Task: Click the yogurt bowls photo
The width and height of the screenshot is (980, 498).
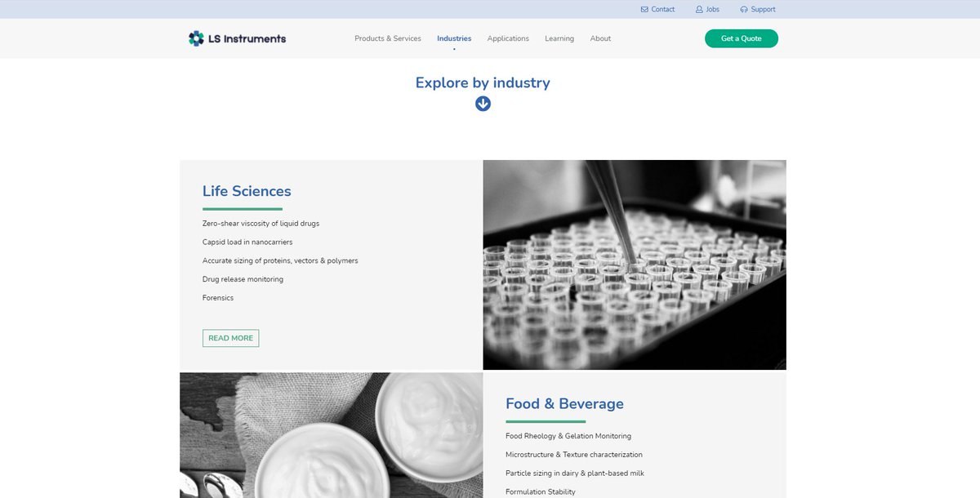Action: point(331,435)
